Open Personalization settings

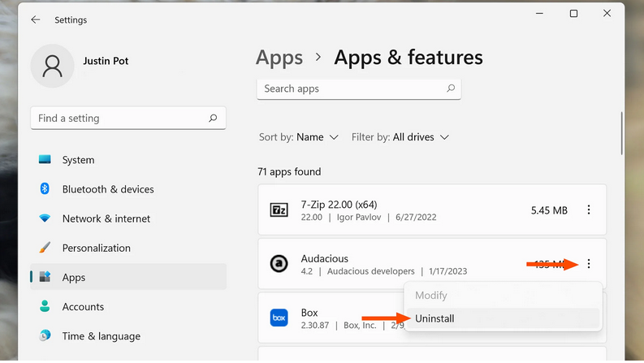128,248
